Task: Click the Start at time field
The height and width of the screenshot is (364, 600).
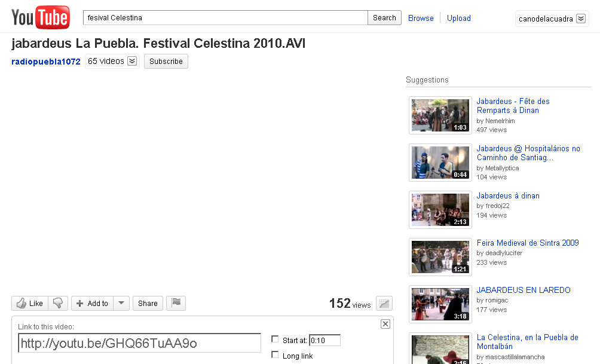Action: coord(325,340)
